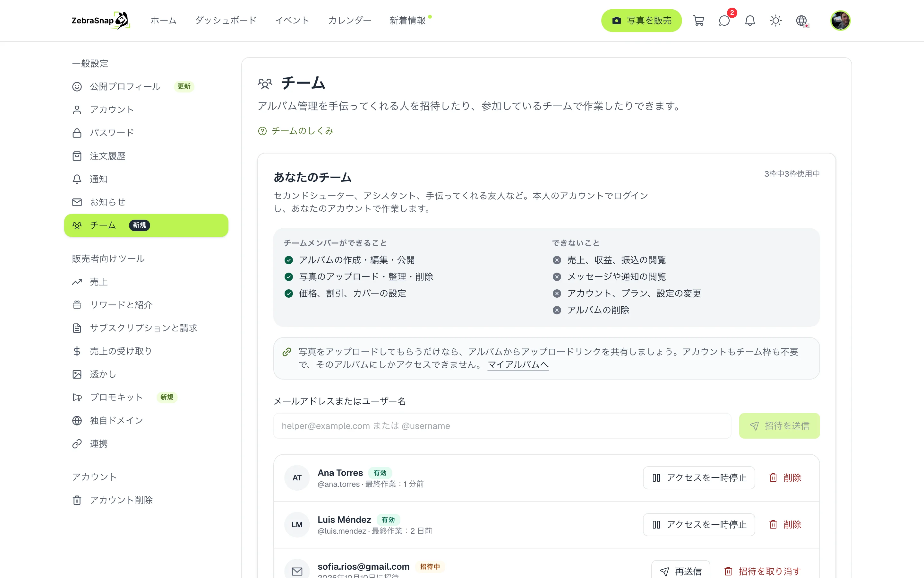Open the notifications bell in header
Viewport: 924px width, 578px height.
(750, 21)
